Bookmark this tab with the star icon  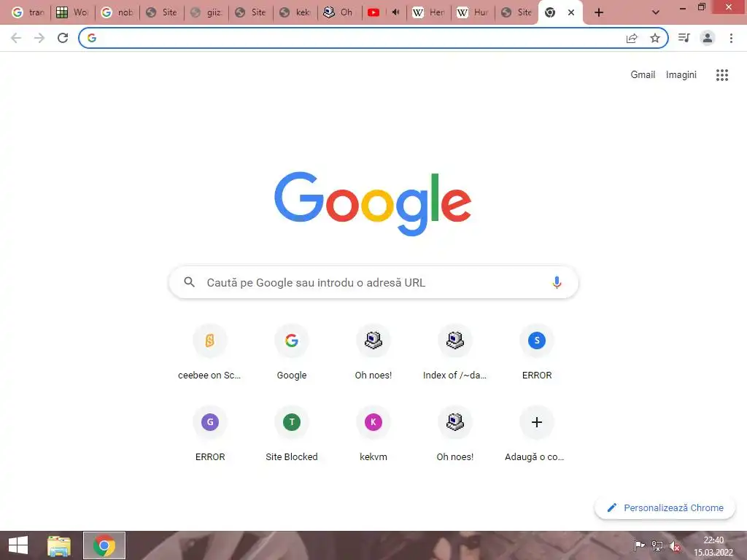(x=655, y=38)
